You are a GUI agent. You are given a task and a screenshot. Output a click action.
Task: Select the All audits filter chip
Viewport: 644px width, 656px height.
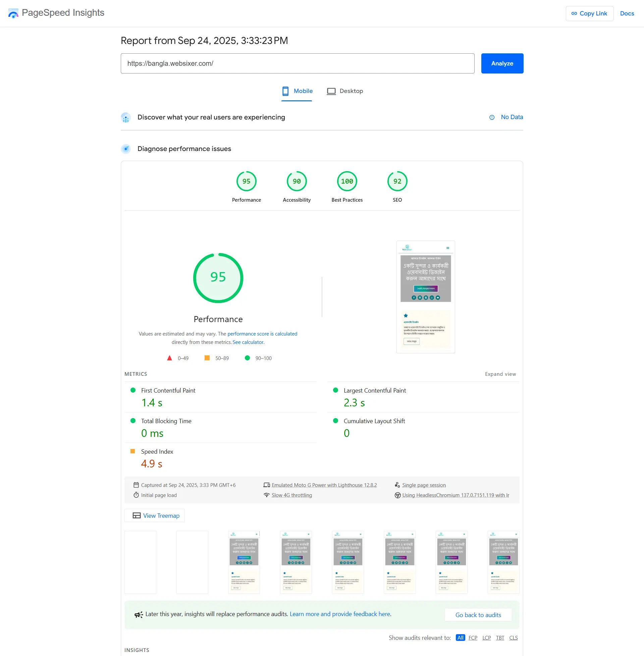pos(460,638)
